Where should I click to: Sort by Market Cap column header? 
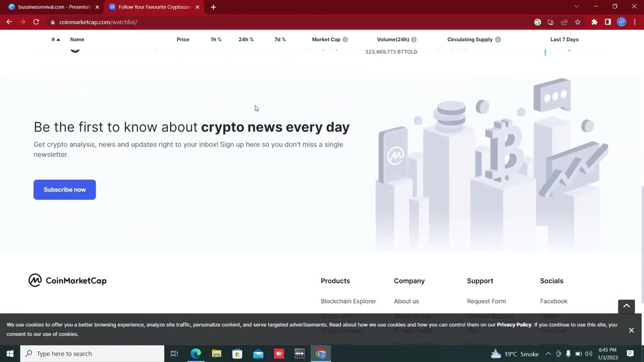[326, 39]
